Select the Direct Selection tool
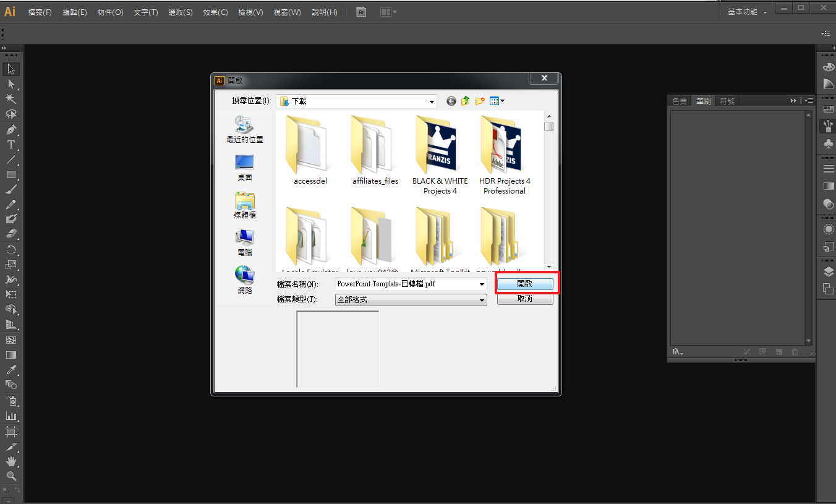 click(x=11, y=84)
